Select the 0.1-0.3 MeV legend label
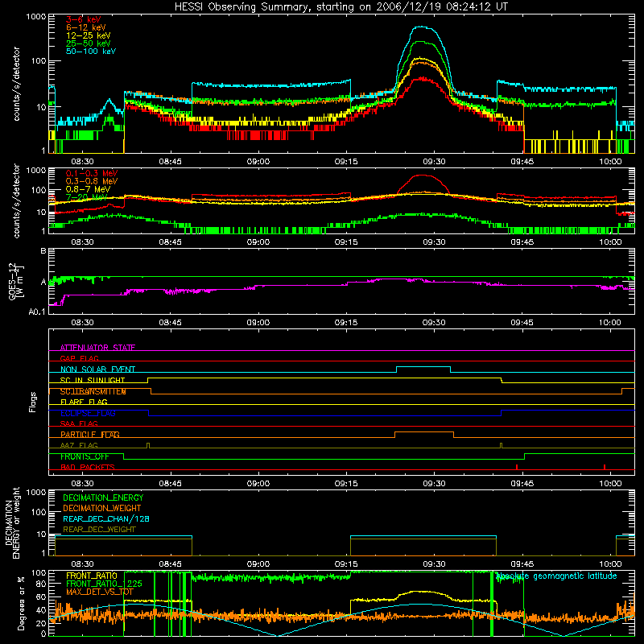 [x=92, y=173]
